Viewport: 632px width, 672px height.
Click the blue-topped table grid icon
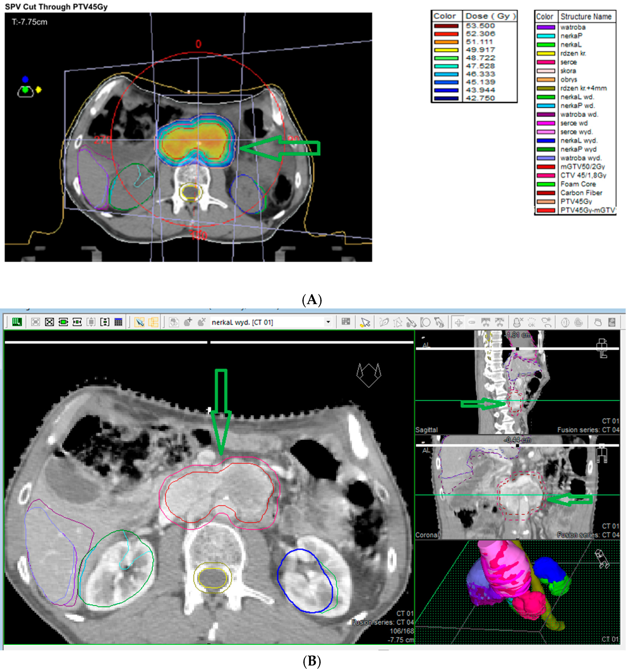tap(118, 322)
